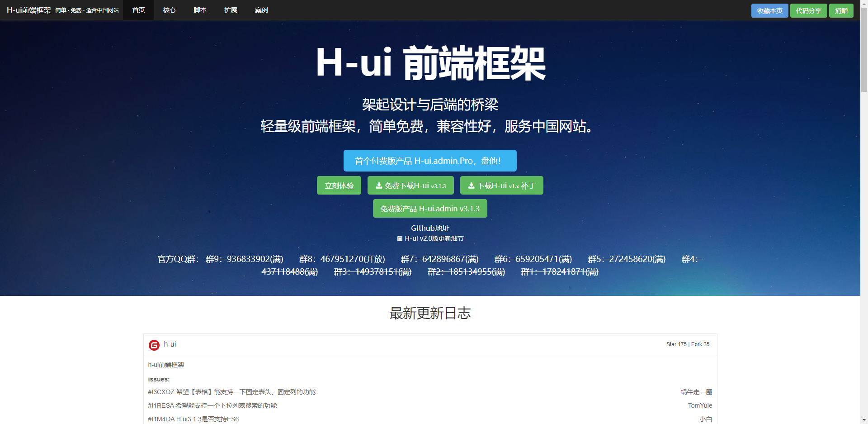Image resolution: width=868 pixels, height=424 pixels.
Task: Open the GIthub地址 link
Action: pyautogui.click(x=430, y=228)
